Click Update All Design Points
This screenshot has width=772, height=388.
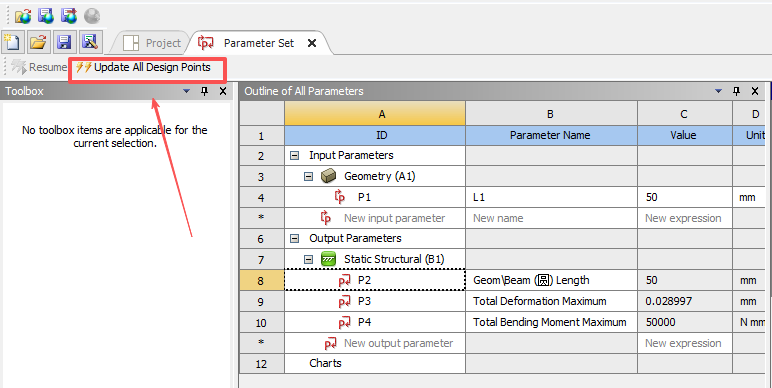[x=143, y=67]
